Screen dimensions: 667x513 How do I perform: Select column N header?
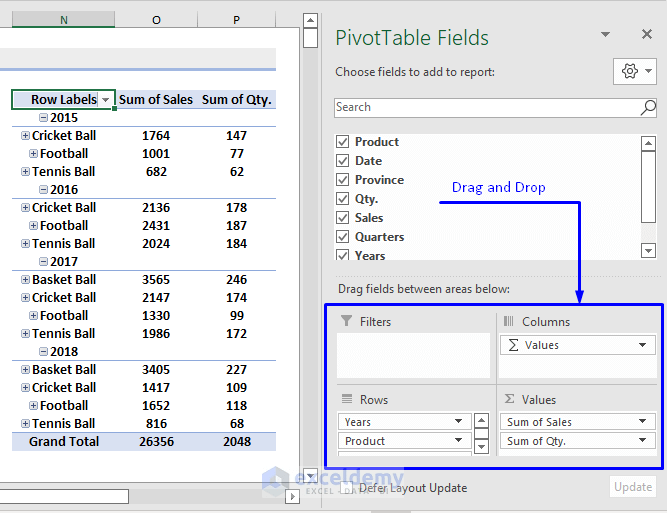click(x=64, y=20)
